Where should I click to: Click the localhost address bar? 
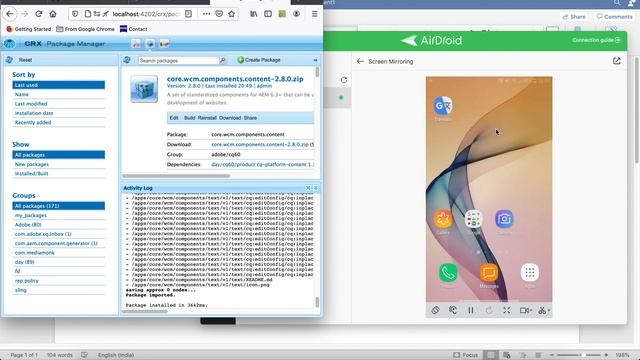click(x=146, y=14)
